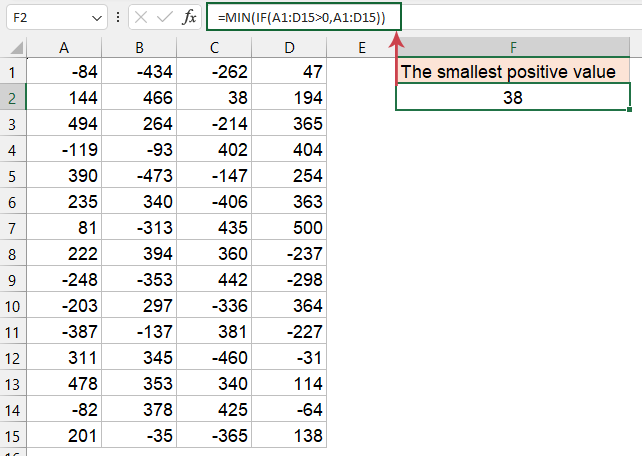This screenshot has height=456, width=642.
Task: Expand the Name Box dropdown arrow
Action: [96, 18]
